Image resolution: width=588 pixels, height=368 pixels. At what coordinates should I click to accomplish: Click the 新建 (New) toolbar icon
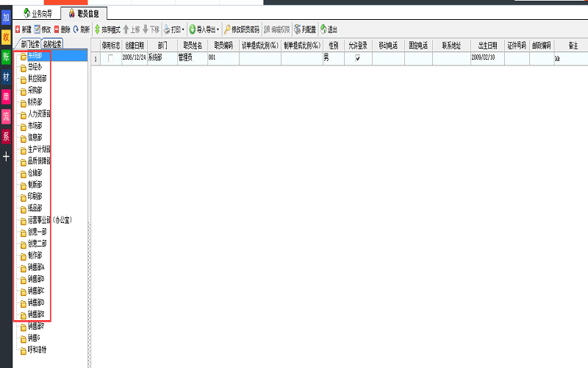click(23, 29)
